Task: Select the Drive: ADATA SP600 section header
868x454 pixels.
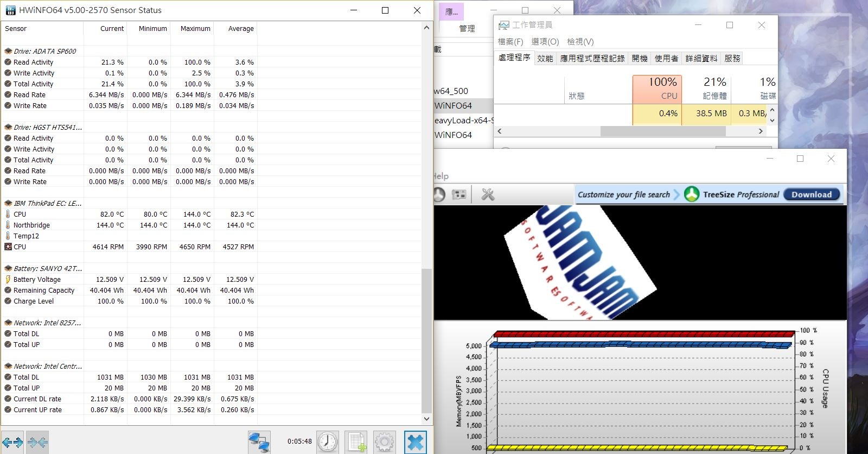Action: pyautogui.click(x=45, y=51)
